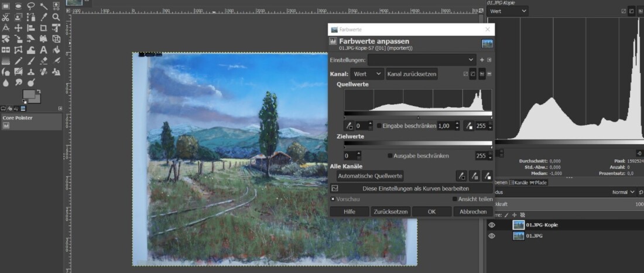
Task: Click the foreground color swatch
Action: 29,94
